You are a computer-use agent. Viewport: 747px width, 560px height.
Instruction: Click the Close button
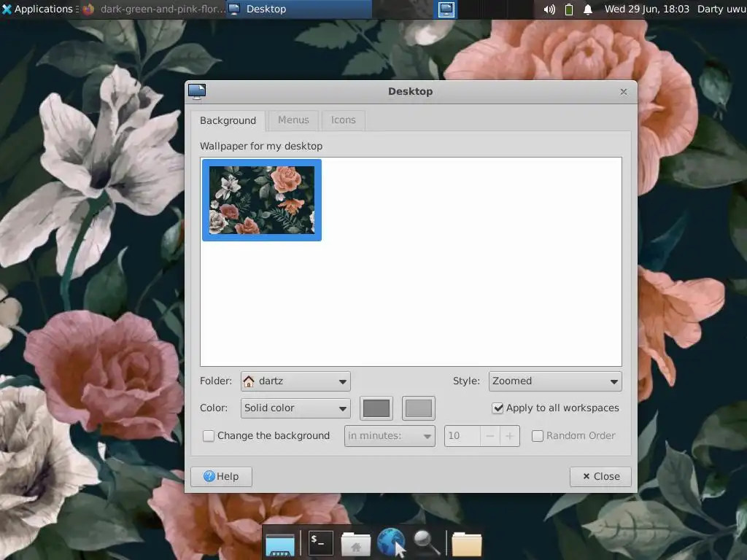coord(601,477)
